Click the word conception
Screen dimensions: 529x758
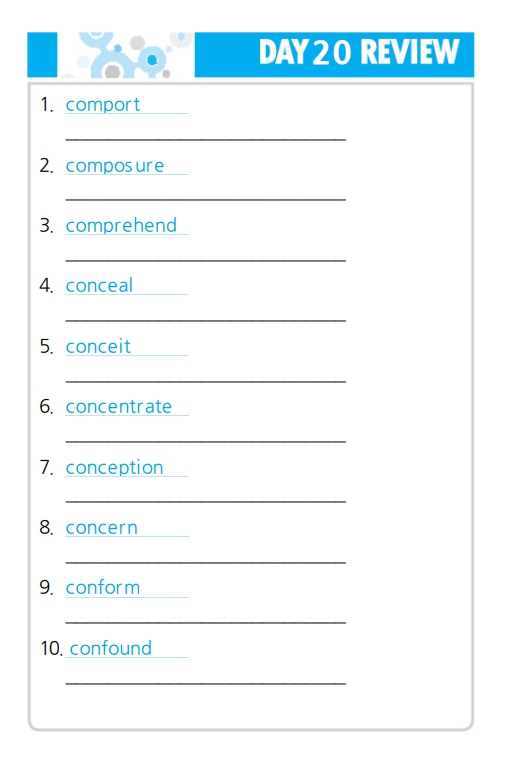pyautogui.click(x=115, y=468)
